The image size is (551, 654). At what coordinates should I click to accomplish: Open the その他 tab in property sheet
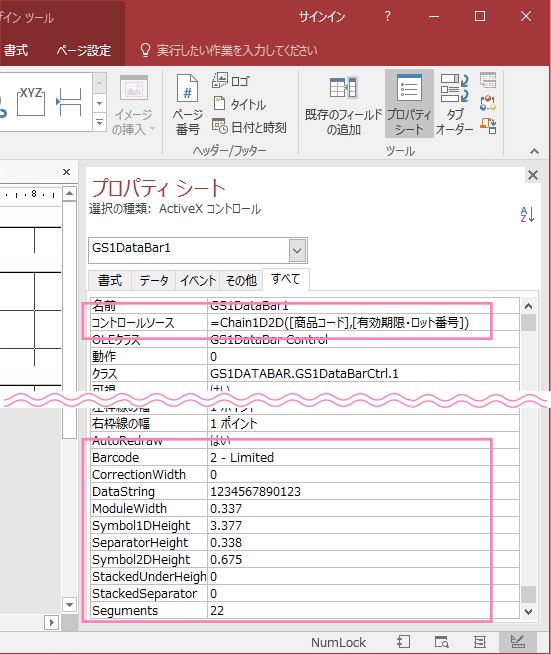click(x=241, y=280)
